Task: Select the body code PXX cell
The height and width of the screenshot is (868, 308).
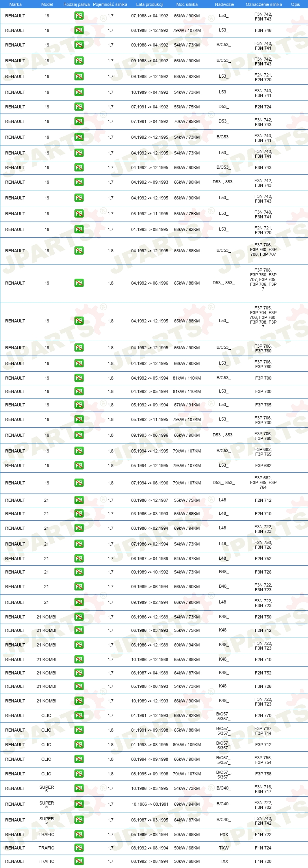Action: [x=224, y=834]
